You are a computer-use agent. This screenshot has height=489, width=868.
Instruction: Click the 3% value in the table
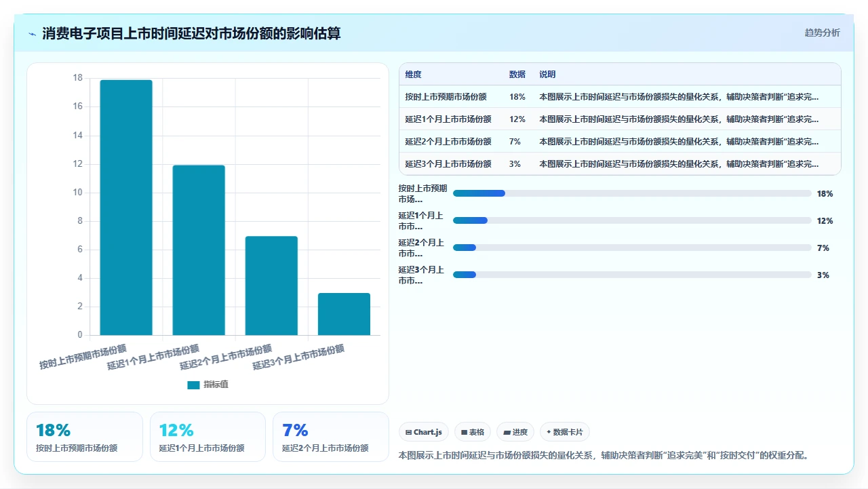point(515,164)
